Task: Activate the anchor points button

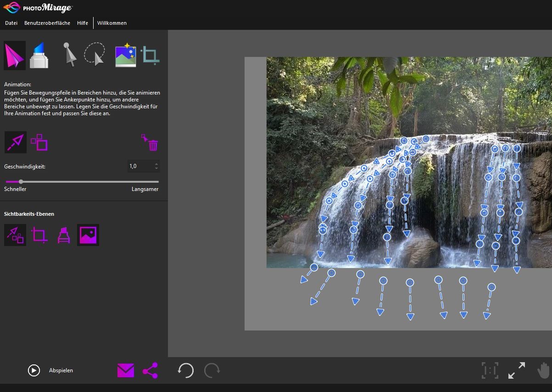Action: click(x=39, y=142)
